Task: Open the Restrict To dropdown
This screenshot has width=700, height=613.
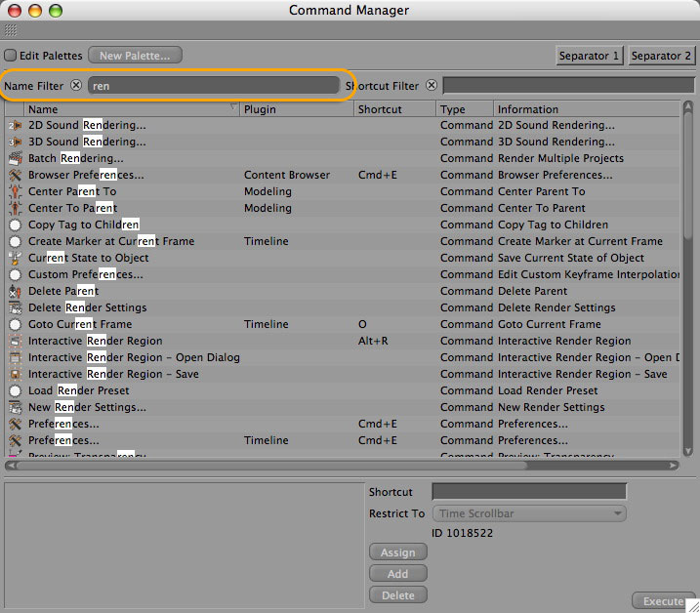Action: click(528, 513)
